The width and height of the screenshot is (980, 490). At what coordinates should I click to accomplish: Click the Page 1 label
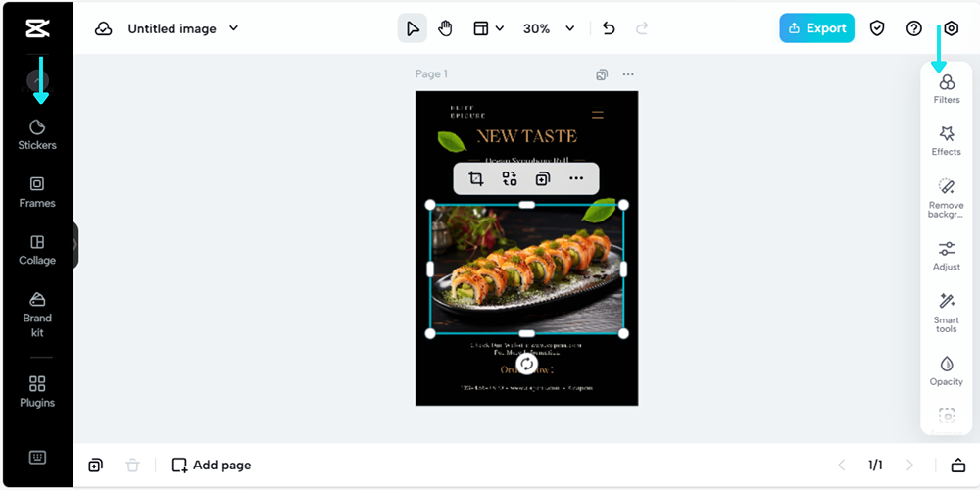point(431,74)
